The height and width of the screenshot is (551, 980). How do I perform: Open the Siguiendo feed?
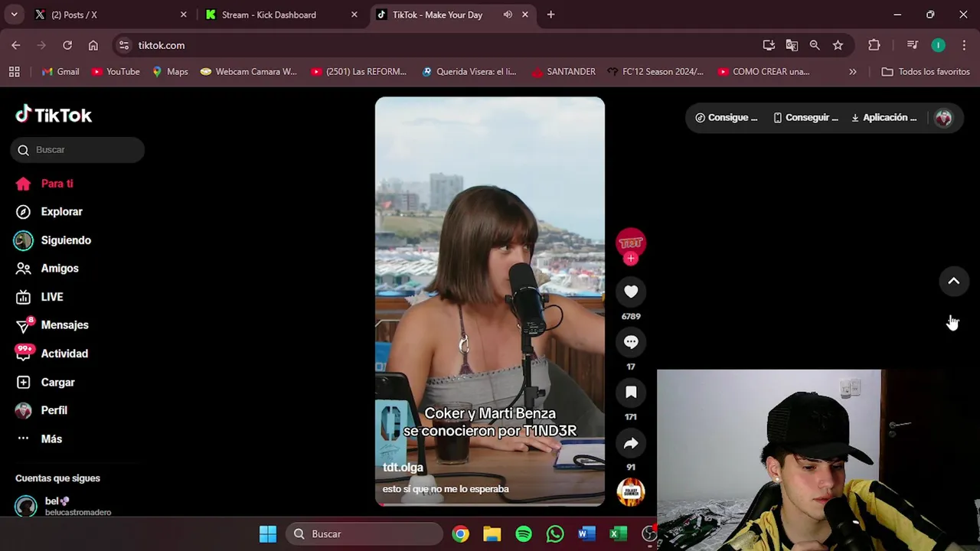click(54, 240)
